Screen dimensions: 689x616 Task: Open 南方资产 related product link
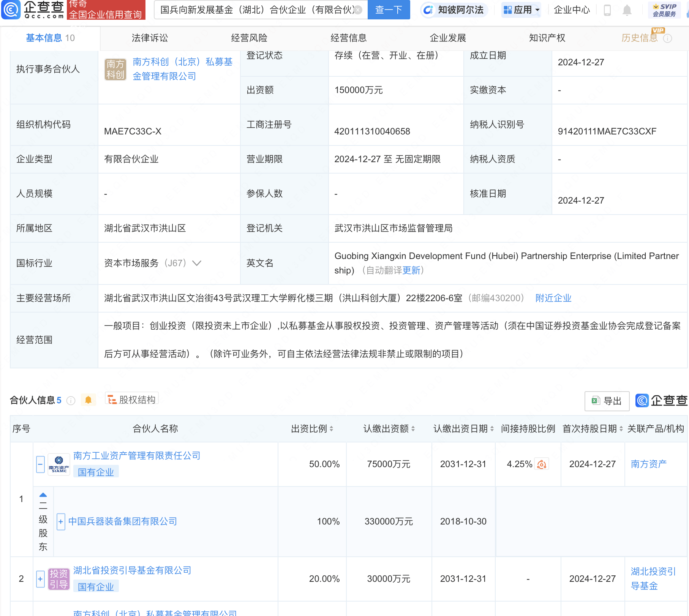pos(649,464)
